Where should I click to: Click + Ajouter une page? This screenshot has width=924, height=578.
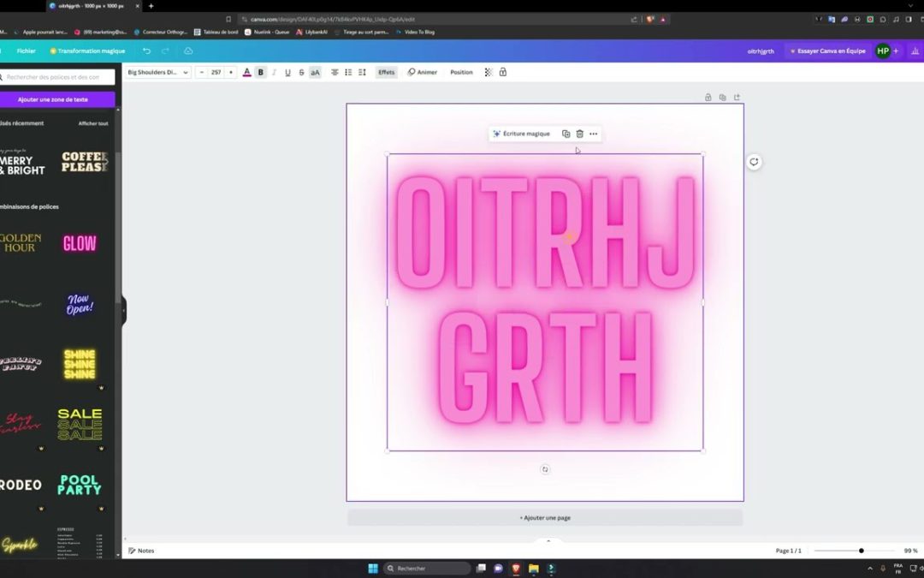click(545, 518)
